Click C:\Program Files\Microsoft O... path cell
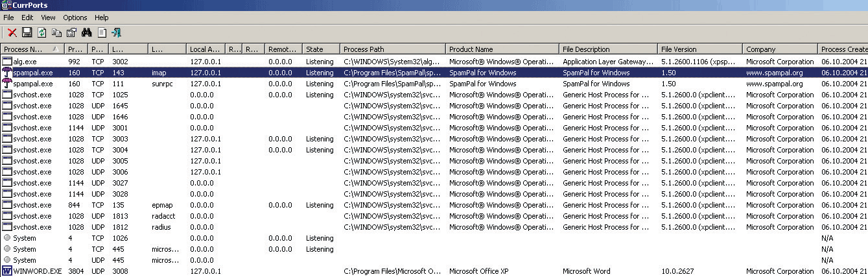The width and height of the screenshot is (868, 277). pos(392,271)
